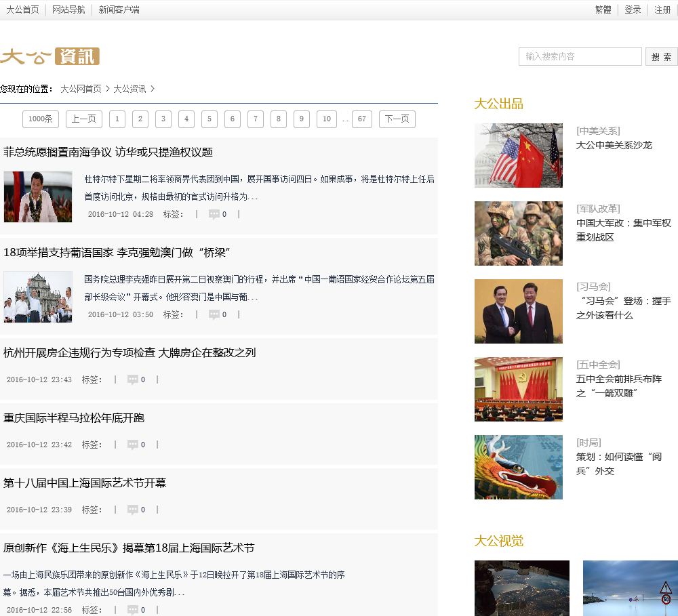Go to 大公首页 in top bar
The height and width of the screenshot is (616, 678).
point(22,9)
